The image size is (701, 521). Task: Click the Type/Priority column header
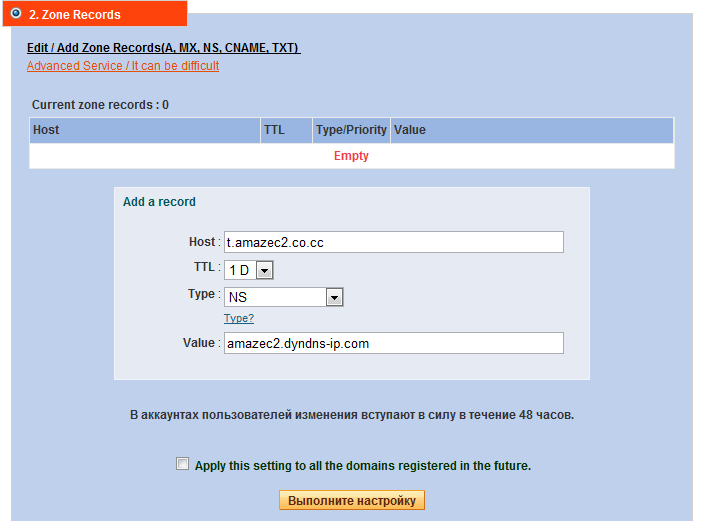351,130
